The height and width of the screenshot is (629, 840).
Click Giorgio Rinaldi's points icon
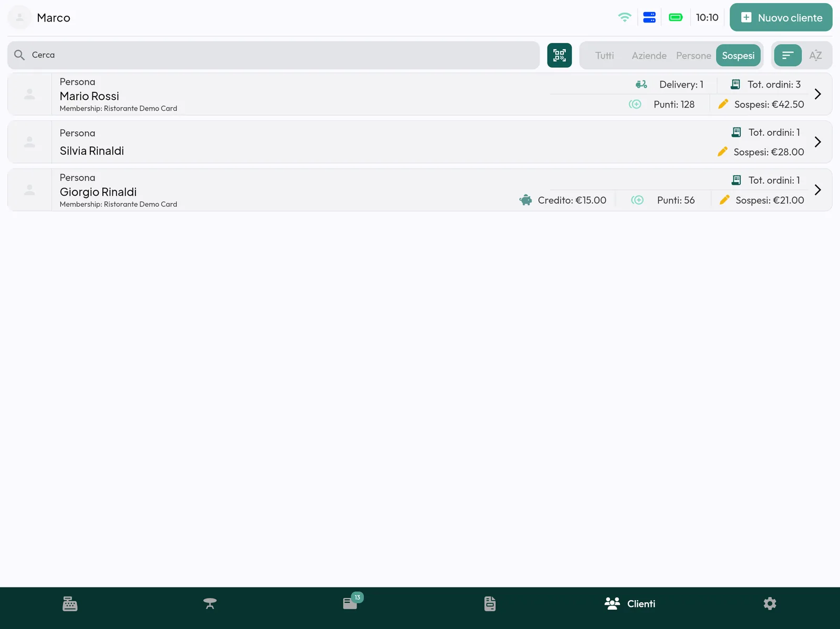click(637, 200)
